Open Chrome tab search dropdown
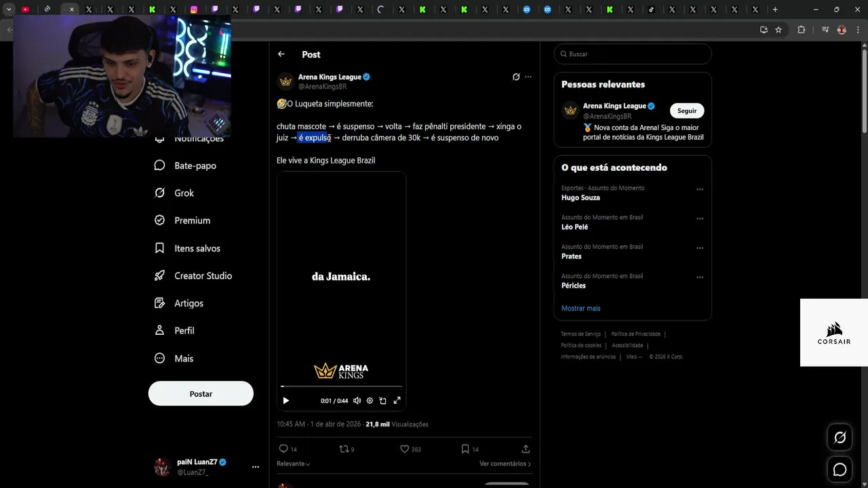868x488 pixels. pyautogui.click(x=9, y=9)
